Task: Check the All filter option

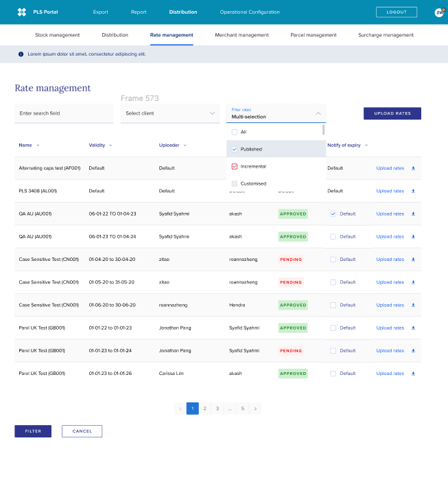Action: [x=235, y=132]
